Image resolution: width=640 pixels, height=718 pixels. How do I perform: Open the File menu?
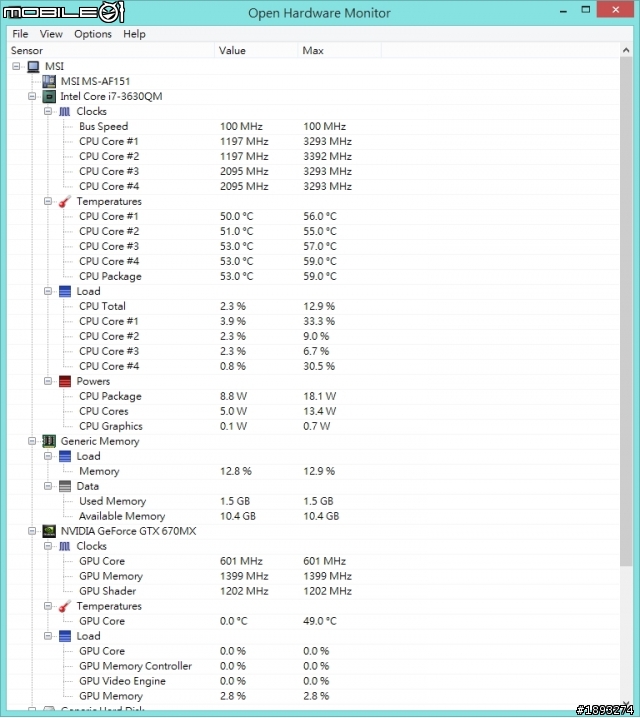[20, 34]
